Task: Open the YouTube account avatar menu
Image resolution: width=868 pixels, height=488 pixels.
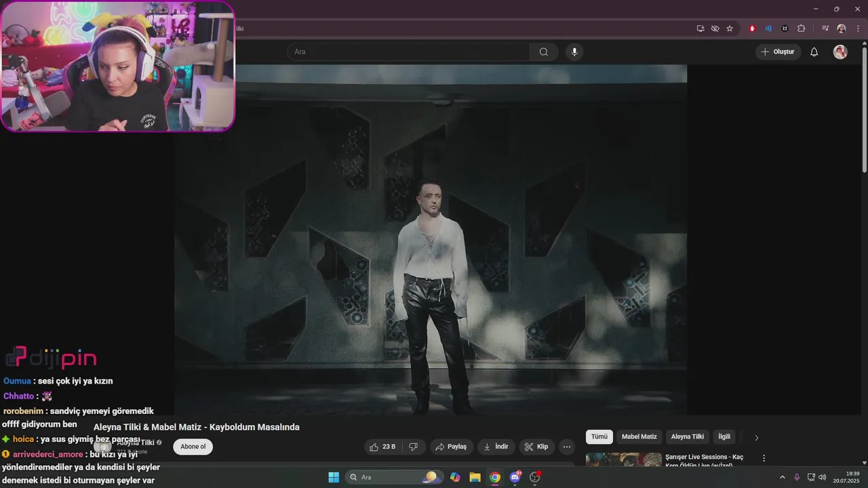Action: click(x=840, y=52)
